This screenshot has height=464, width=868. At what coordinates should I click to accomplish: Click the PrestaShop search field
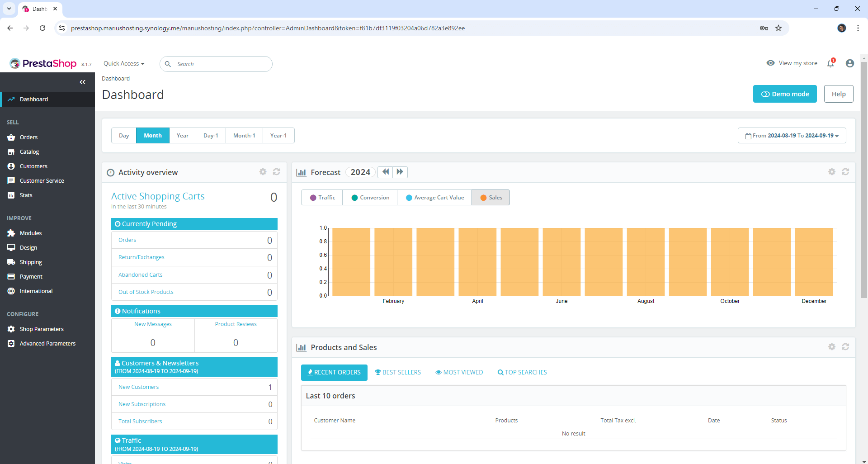(x=216, y=64)
